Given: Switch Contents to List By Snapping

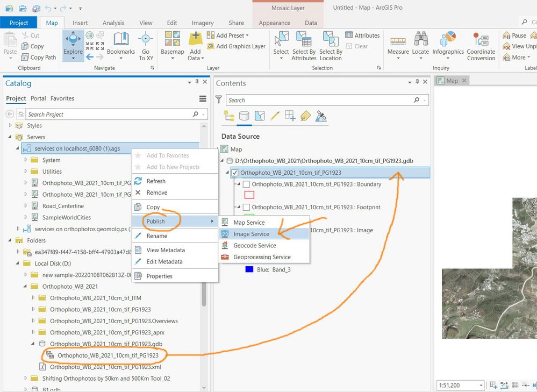Looking at the screenshot, I should [290, 116].
